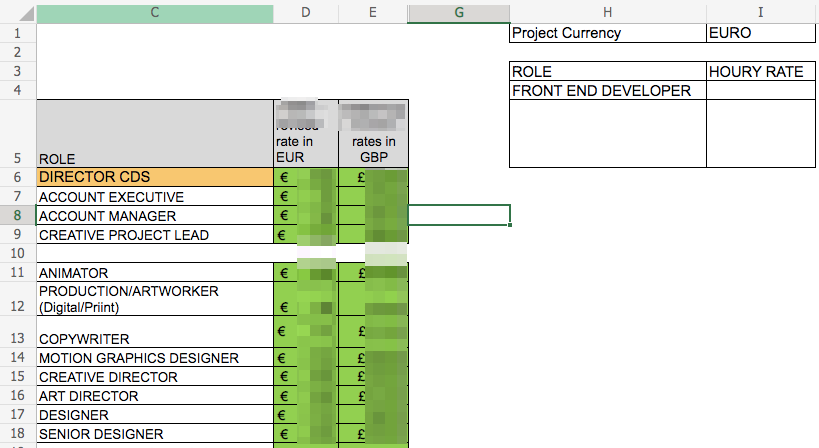Click the selected cell G8
Viewport: 819px width, 448px height.
pos(459,215)
